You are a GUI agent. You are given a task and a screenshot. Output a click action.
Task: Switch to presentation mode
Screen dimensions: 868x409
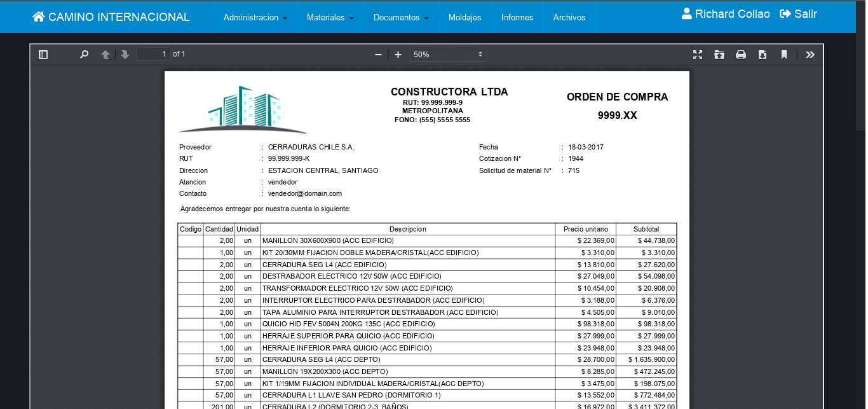(x=698, y=55)
